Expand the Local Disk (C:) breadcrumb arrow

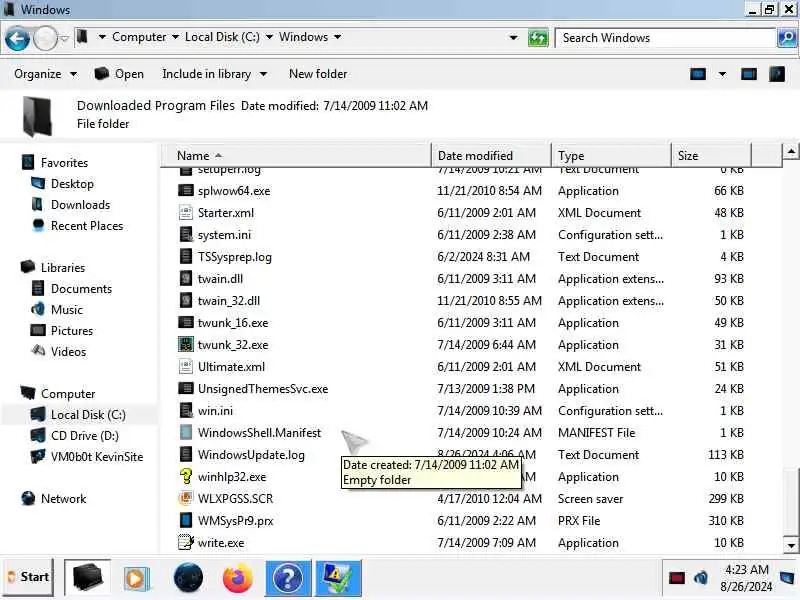pyautogui.click(x=269, y=37)
